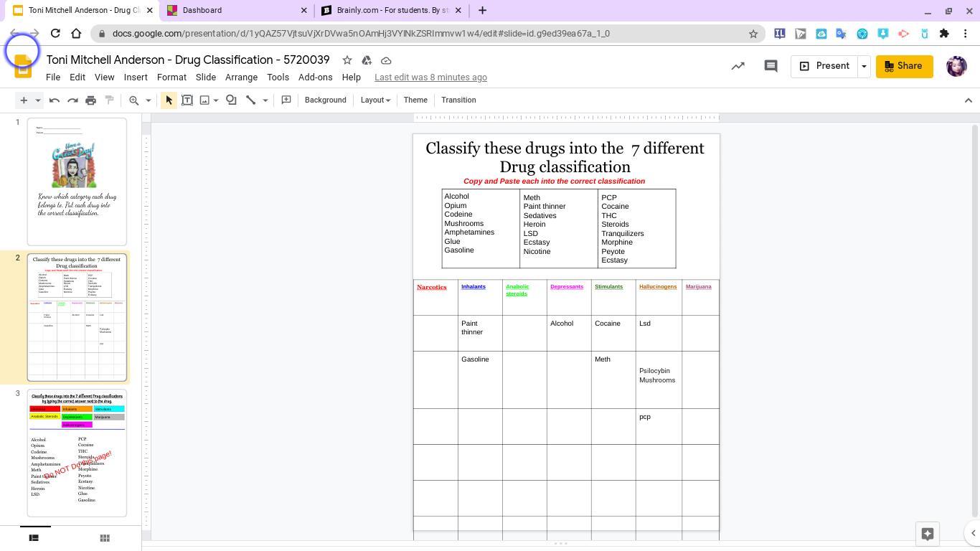Click the presentation title field
Screen dimensions: 980x551
pyautogui.click(x=188, y=60)
